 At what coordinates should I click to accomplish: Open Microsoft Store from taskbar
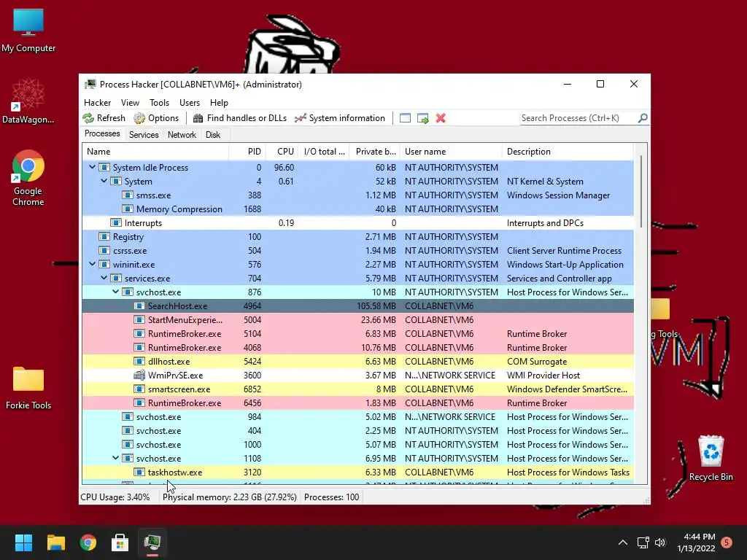120,542
